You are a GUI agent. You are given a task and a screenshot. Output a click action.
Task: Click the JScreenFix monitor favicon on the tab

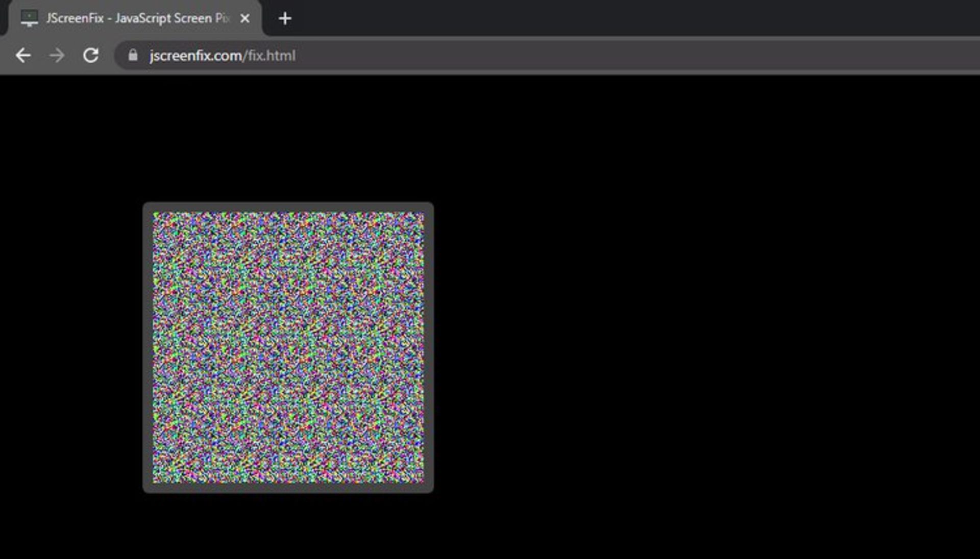tap(30, 18)
